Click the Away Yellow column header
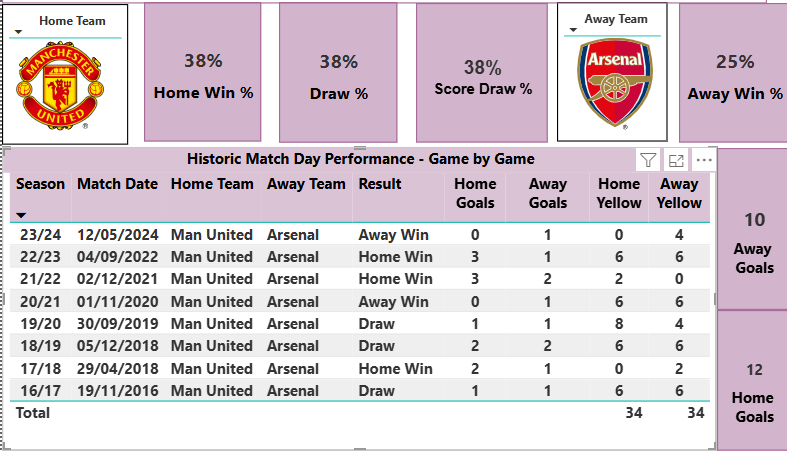The image size is (787, 451). pos(679,193)
